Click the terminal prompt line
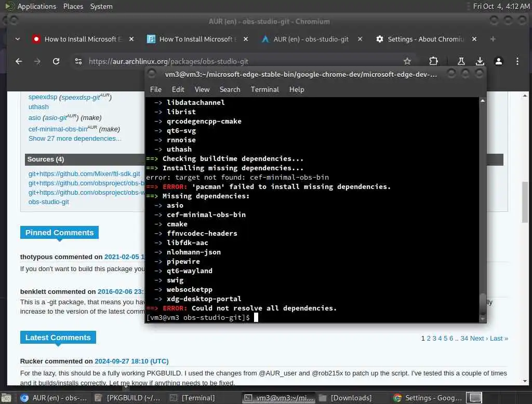This screenshot has width=532, height=404. 202,317
